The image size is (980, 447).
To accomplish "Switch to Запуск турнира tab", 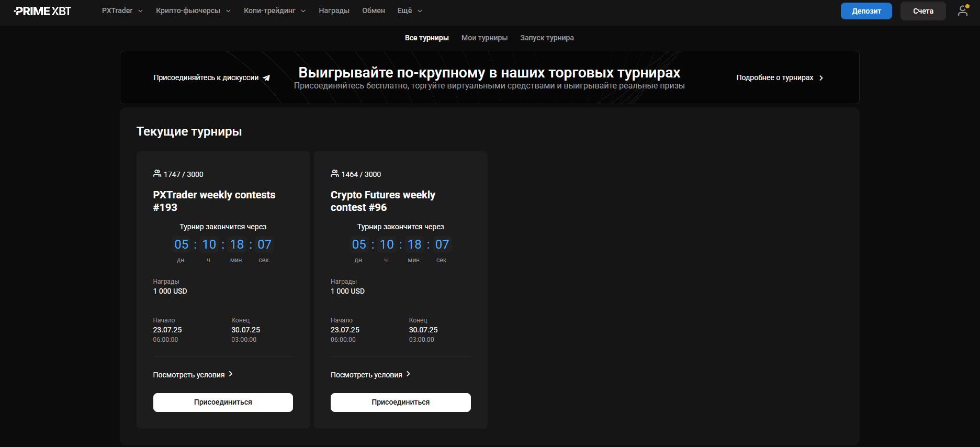I will (x=547, y=38).
